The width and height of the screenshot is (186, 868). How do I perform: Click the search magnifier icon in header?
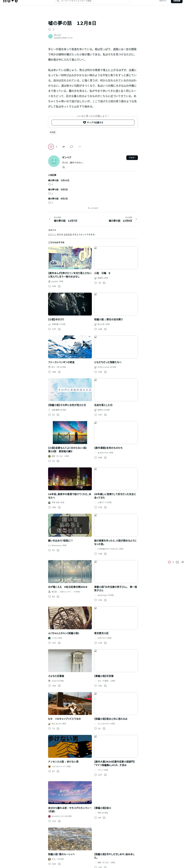(x=58, y=1)
